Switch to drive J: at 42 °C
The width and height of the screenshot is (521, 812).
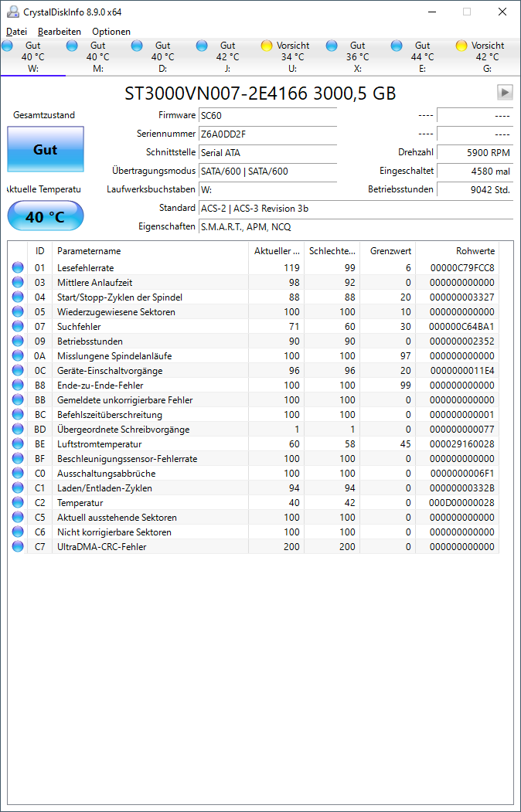[x=227, y=57]
